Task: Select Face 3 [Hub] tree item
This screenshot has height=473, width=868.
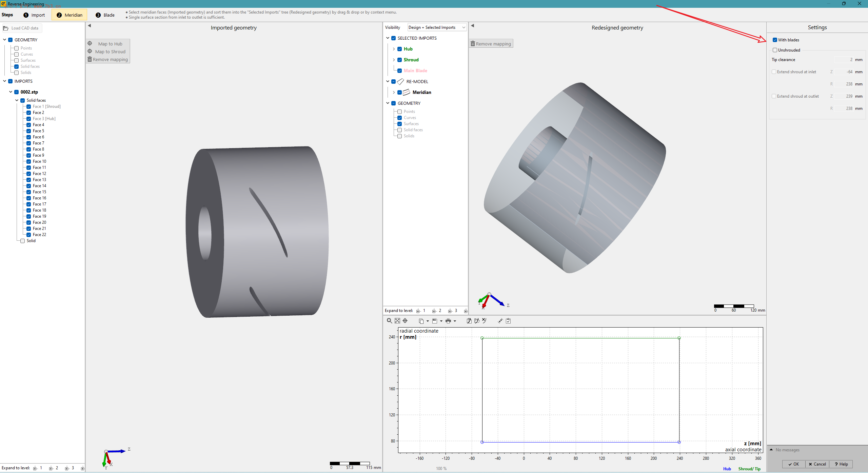Action: pos(44,119)
